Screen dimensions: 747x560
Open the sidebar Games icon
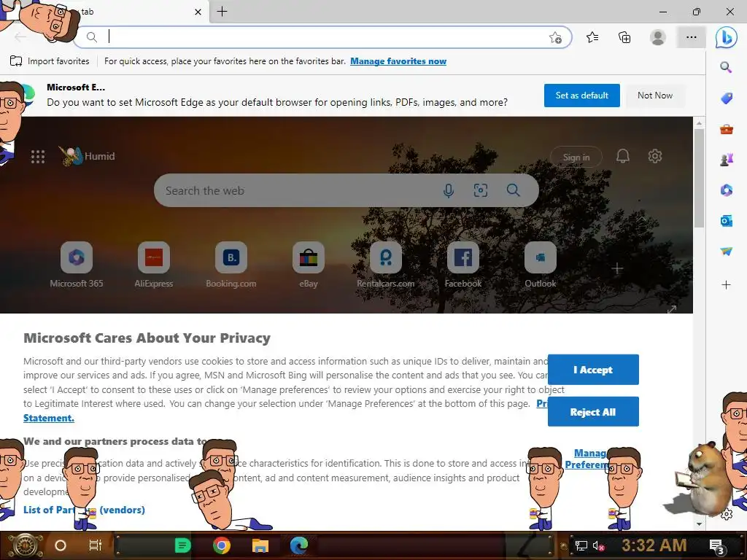(x=726, y=160)
